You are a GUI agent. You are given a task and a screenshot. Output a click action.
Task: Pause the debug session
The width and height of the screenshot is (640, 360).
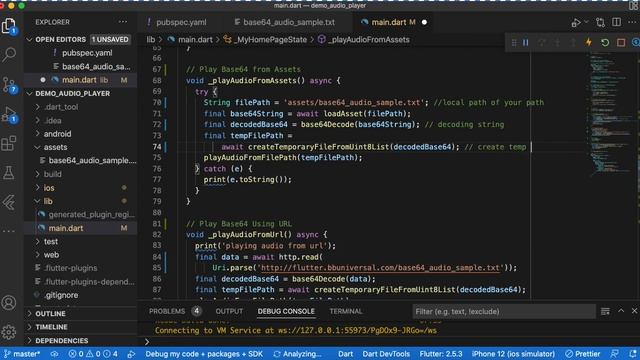tap(526, 42)
